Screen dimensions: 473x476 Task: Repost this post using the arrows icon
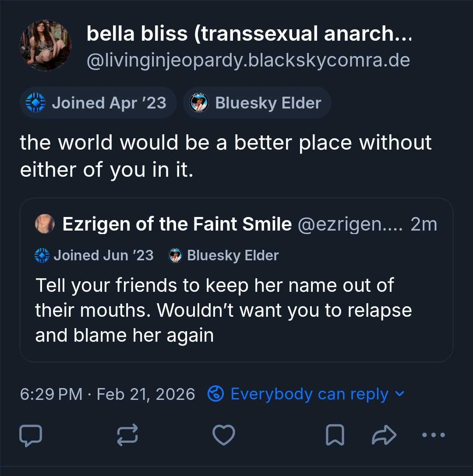tap(127, 435)
